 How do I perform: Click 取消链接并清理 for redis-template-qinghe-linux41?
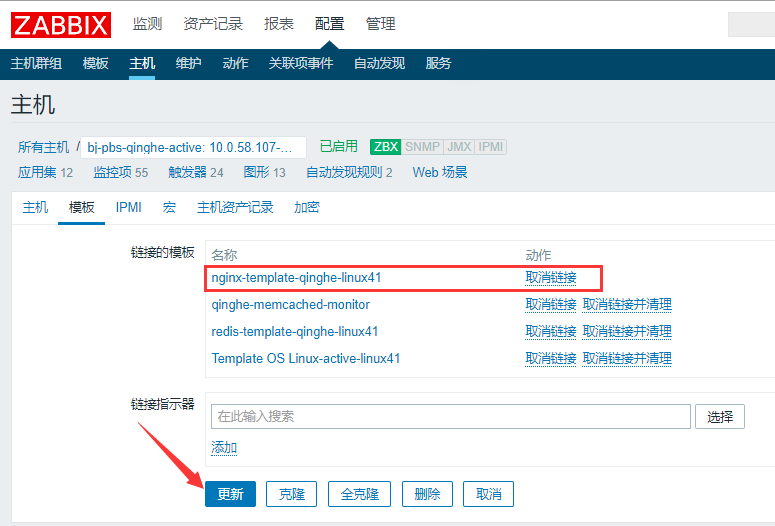(627, 332)
